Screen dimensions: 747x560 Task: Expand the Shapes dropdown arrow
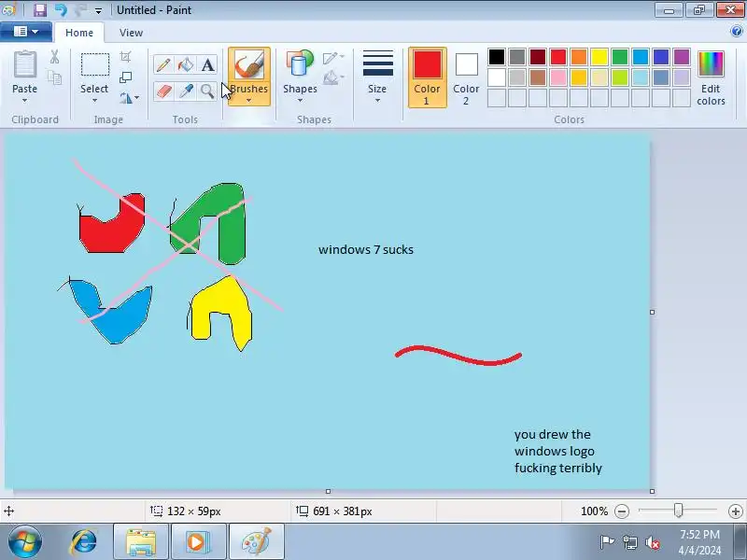click(300, 101)
